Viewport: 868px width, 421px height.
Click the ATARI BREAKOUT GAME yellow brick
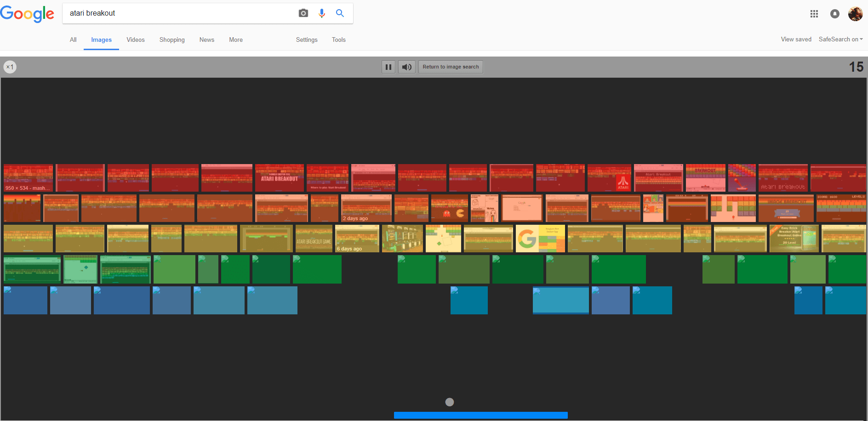coord(314,239)
